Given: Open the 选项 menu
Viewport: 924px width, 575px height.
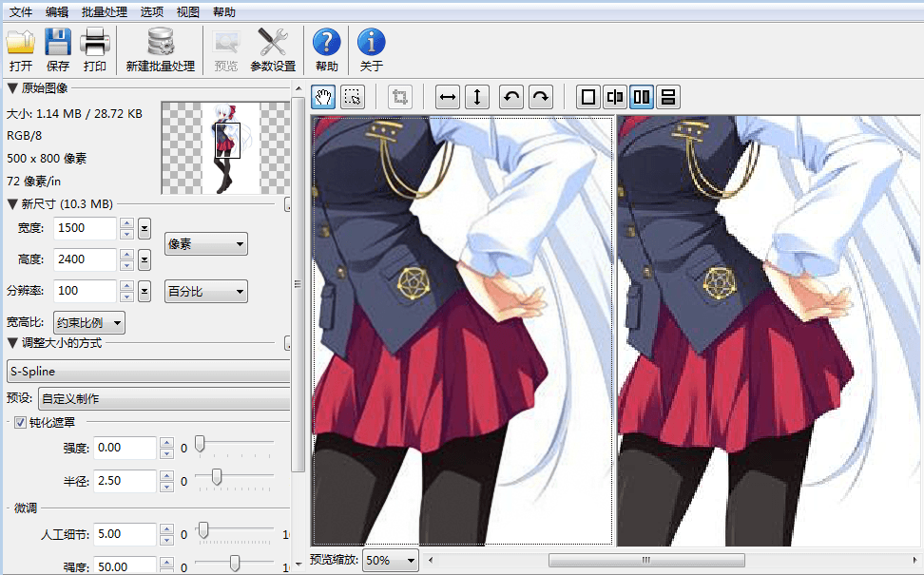Looking at the screenshot, I should [x=152, y=11].
